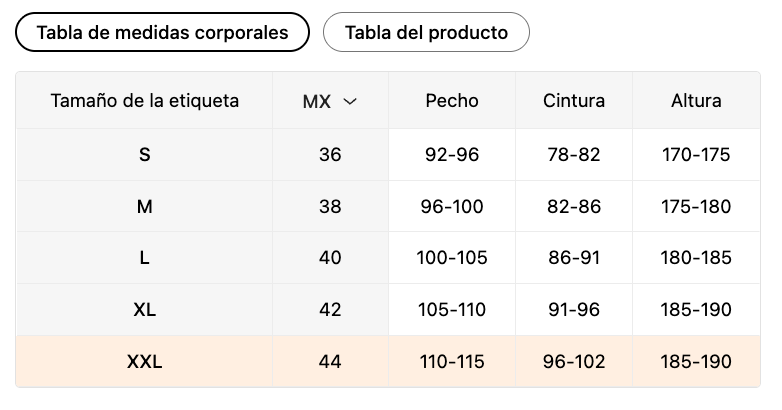
Task: Select the highlighted XXL size row
Action: tap(145, 362)
